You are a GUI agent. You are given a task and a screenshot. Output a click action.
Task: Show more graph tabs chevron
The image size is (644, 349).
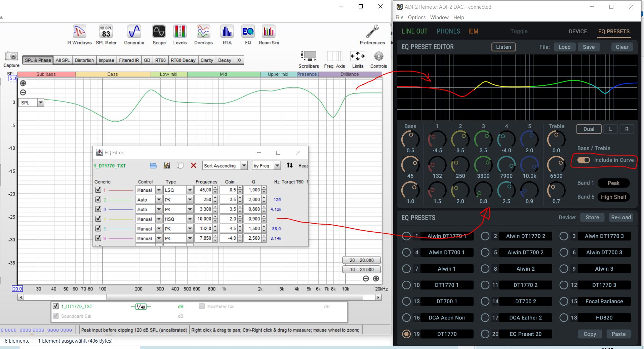click(x=239, y=60)
